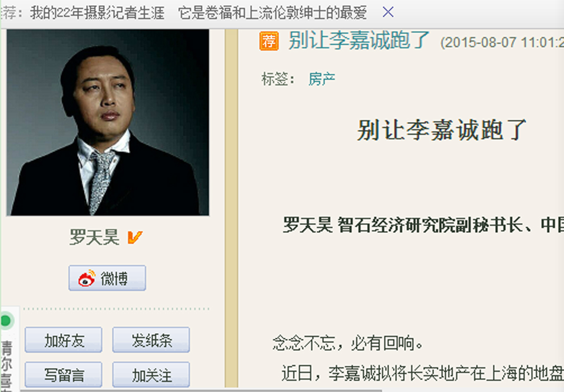
Task: Click the Weibo logo icon
Action: click(87, 278)
